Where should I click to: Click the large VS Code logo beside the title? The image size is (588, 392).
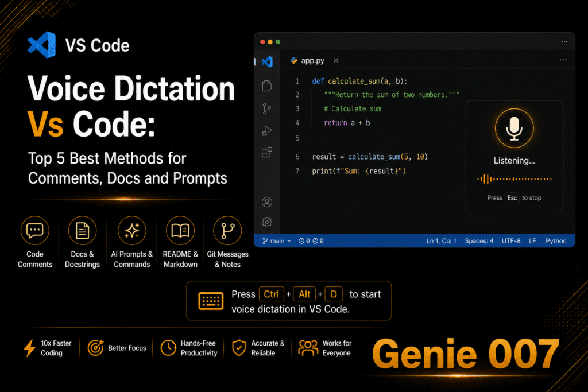coord(41,45)
